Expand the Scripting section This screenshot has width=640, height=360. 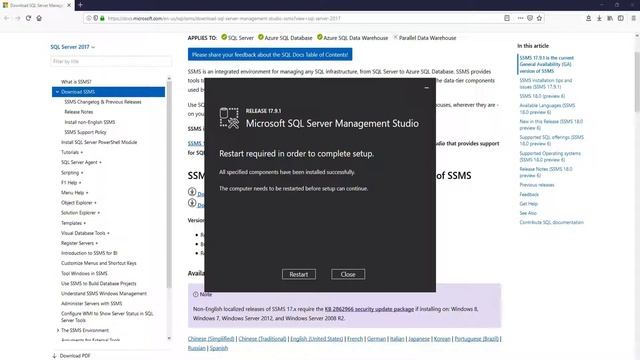pos(72,173)
